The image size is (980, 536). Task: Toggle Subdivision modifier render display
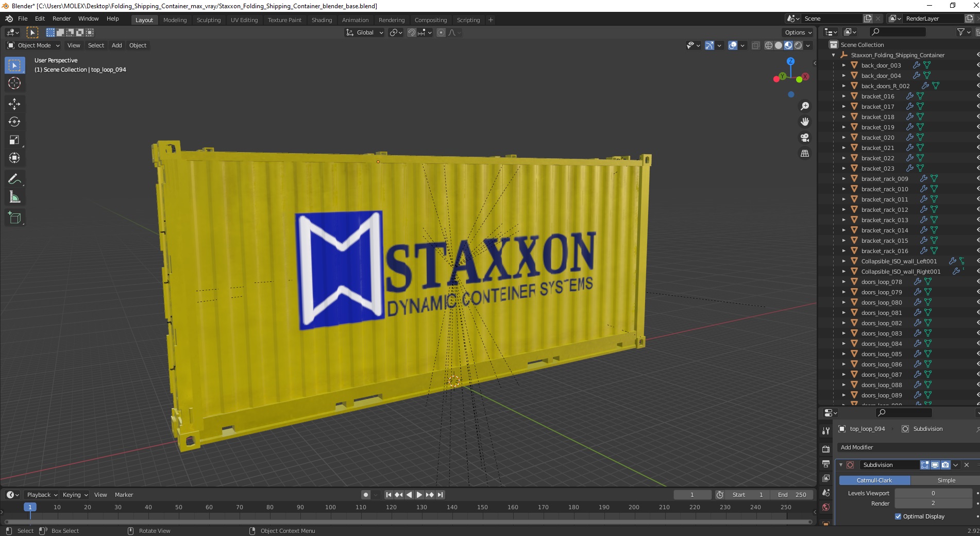[x=945, y=465]
